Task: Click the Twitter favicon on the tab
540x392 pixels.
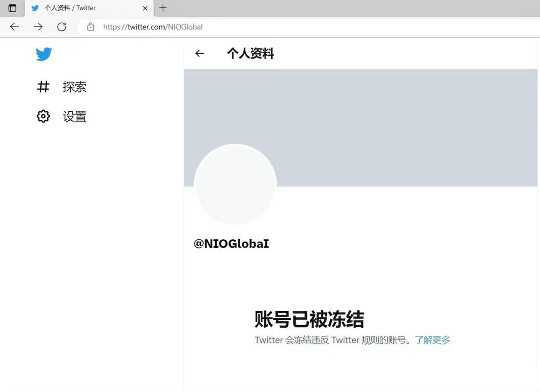Action: point(35,8)
